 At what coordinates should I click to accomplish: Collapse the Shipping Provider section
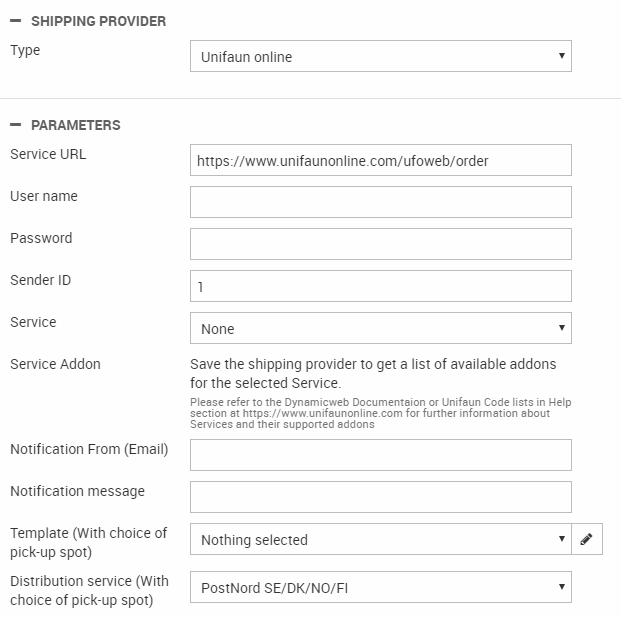(x=15, y=21)
